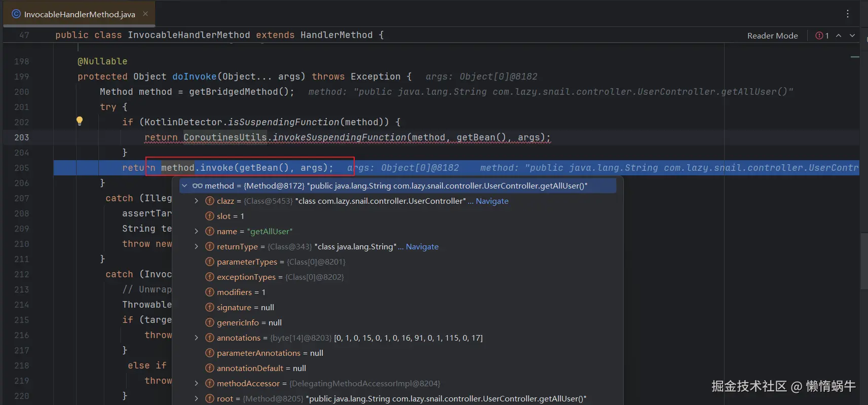Click the yellow lightbulb intention icon
Viewport: 868px width, 405px height.
coord(80,121)
